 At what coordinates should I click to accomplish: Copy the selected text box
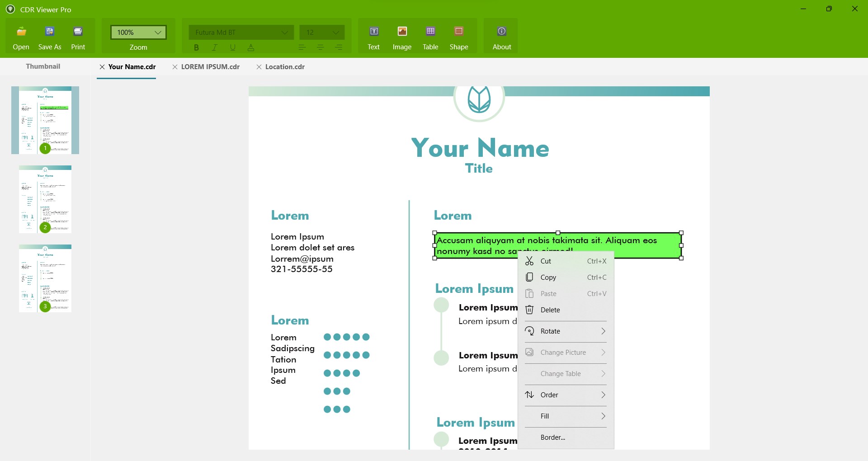click(548, 277)
